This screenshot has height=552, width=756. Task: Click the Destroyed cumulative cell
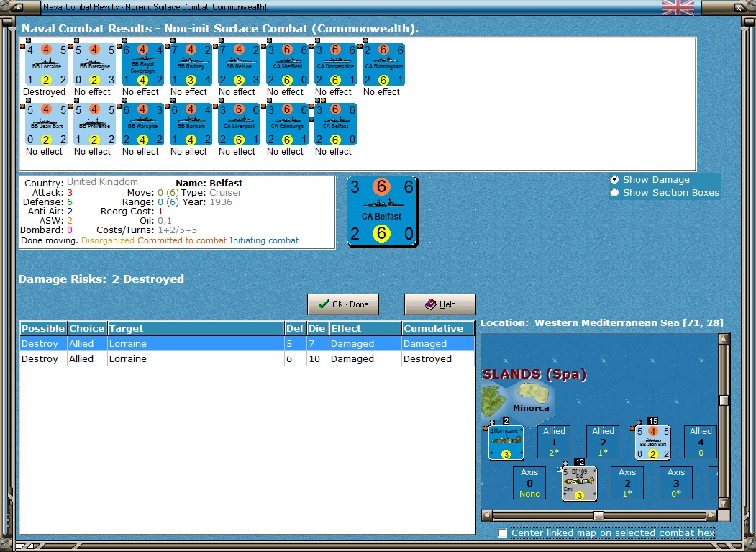(438, 358)
